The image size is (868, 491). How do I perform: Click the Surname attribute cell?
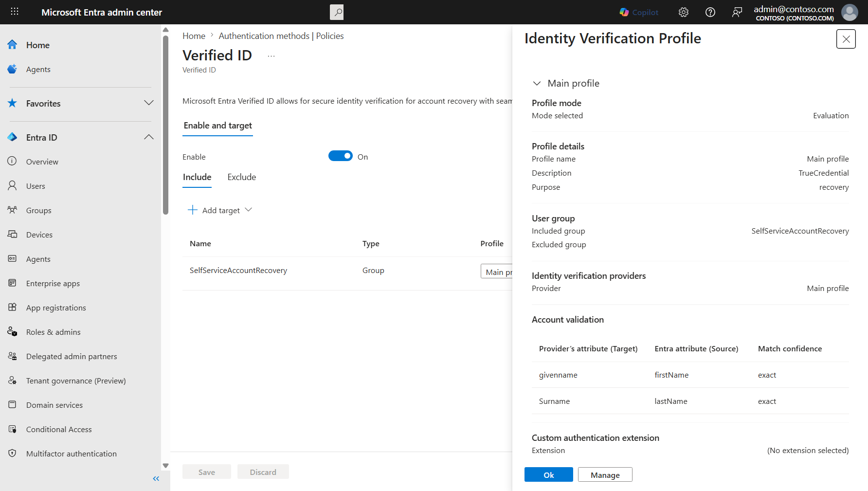click(554, 401)
